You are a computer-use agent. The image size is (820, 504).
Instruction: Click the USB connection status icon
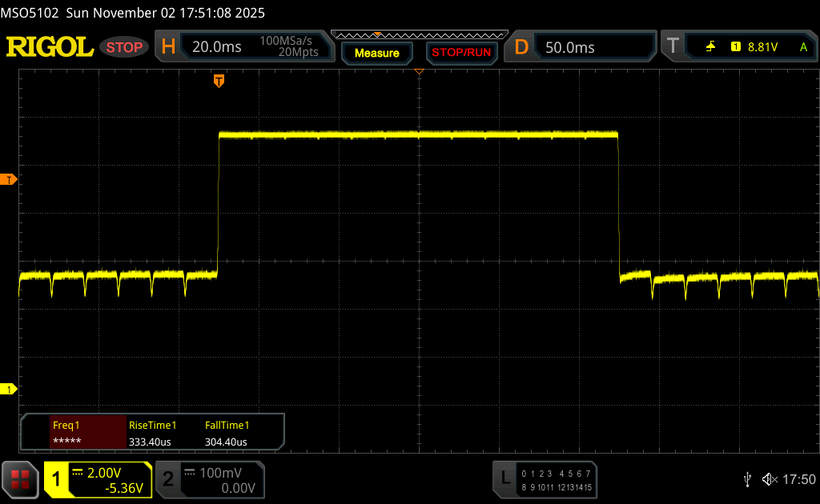[x=748, y=479]
